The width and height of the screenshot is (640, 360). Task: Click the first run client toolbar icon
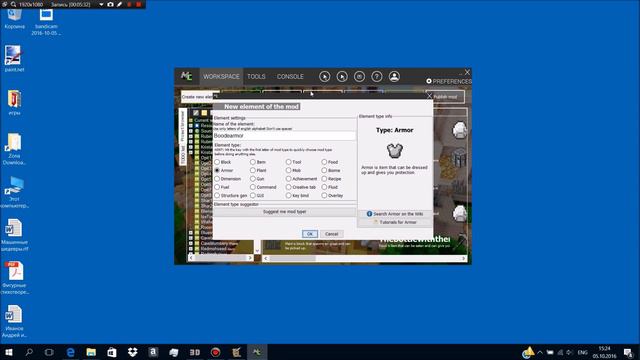(324, 77)
